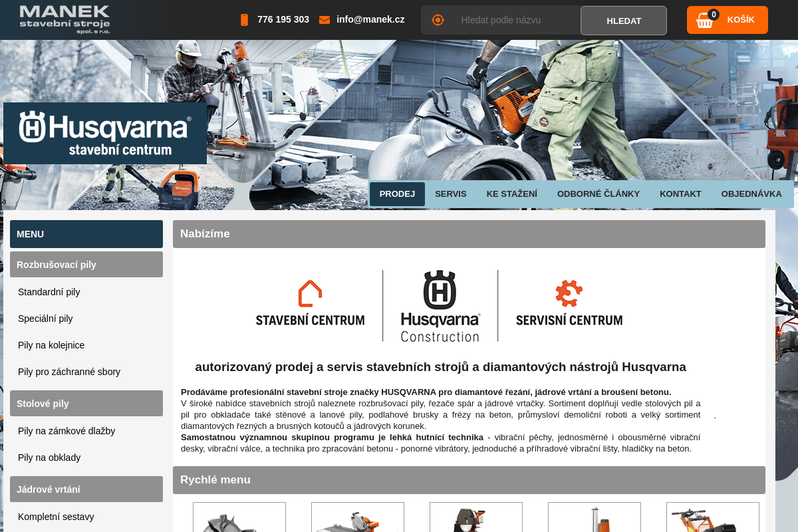This screenshot has height=532, width=798.
Task: Expand the Stolové pily category
Action: [86, 404]
